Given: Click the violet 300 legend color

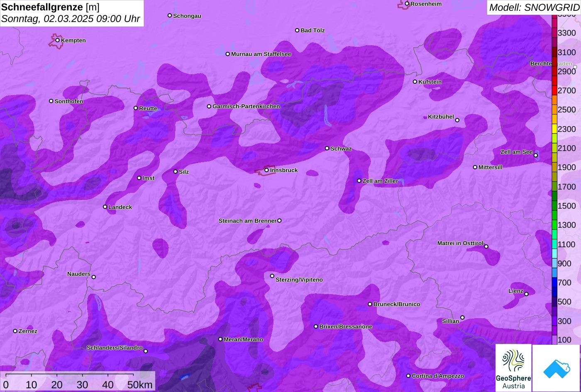Looking at the screenshot, I should point(554,321).
